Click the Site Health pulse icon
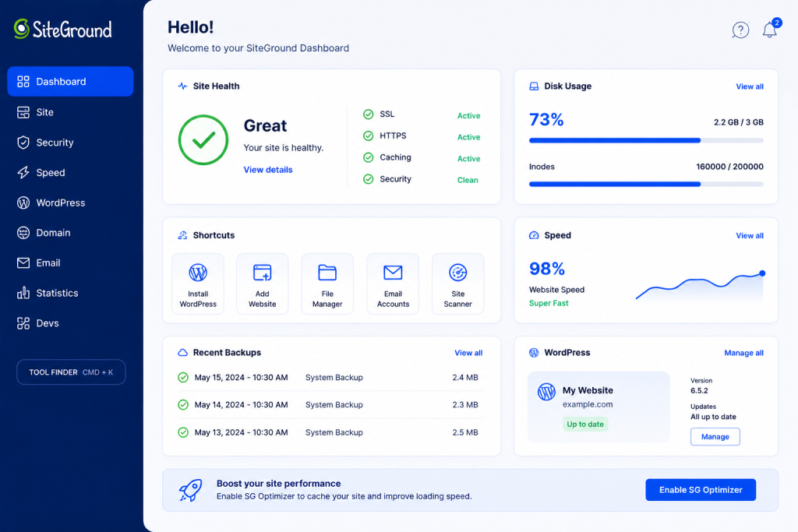Image resolution: width=798 pixels, height=532 pixels. 182,86
